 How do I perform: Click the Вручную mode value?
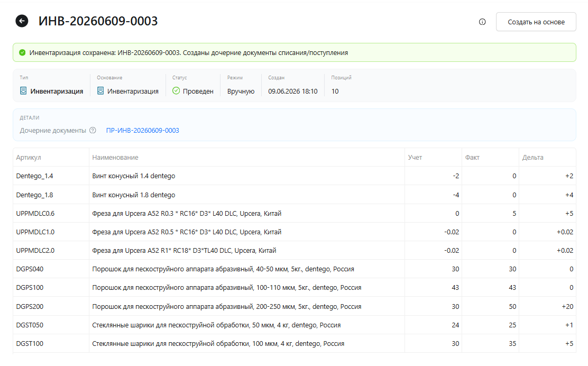(241, 91)
